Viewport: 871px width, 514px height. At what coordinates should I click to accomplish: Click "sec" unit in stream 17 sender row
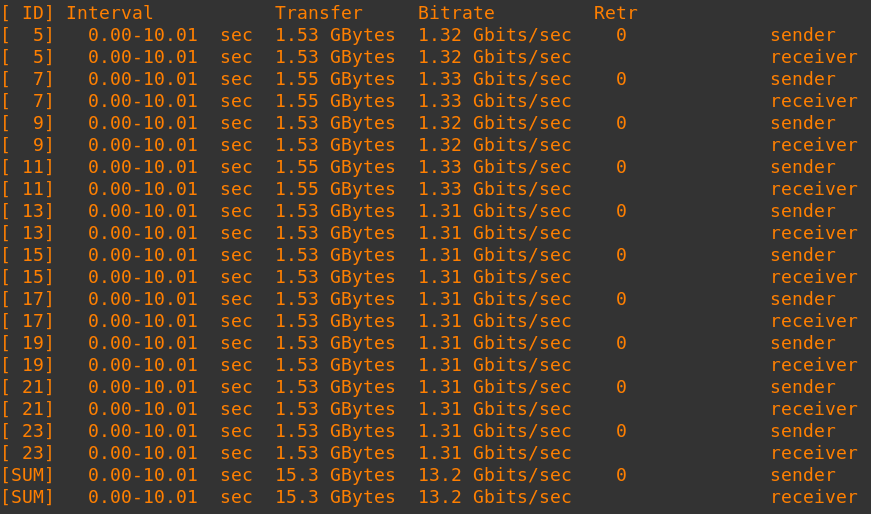point(237,300)
